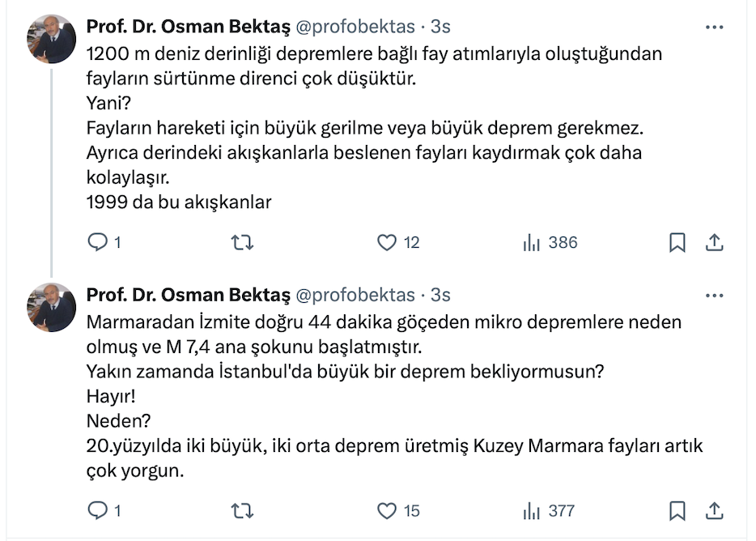Click the second tweet's profile avatar
Image resolution: width=756 pixels, height=541 pixels.
(x=52, y=307)
